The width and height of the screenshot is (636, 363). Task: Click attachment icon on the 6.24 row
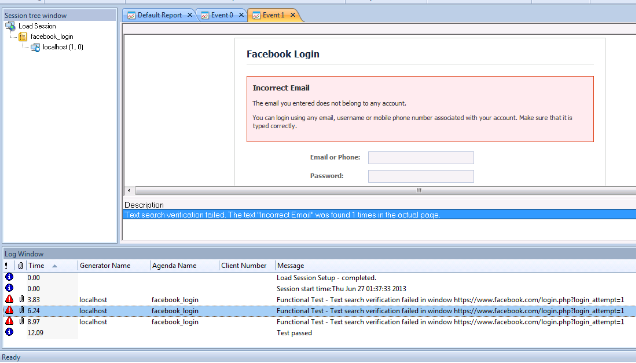[21, 310]
